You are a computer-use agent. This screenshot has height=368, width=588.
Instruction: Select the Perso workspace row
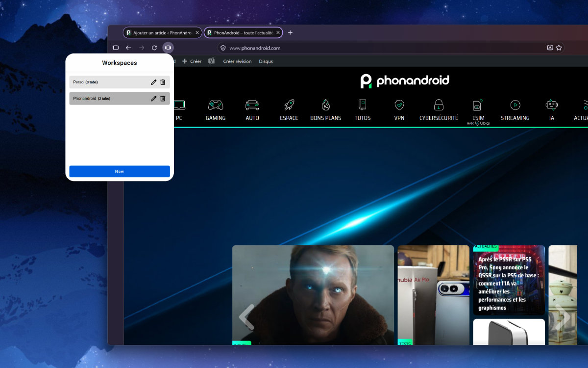click(120, 82)
